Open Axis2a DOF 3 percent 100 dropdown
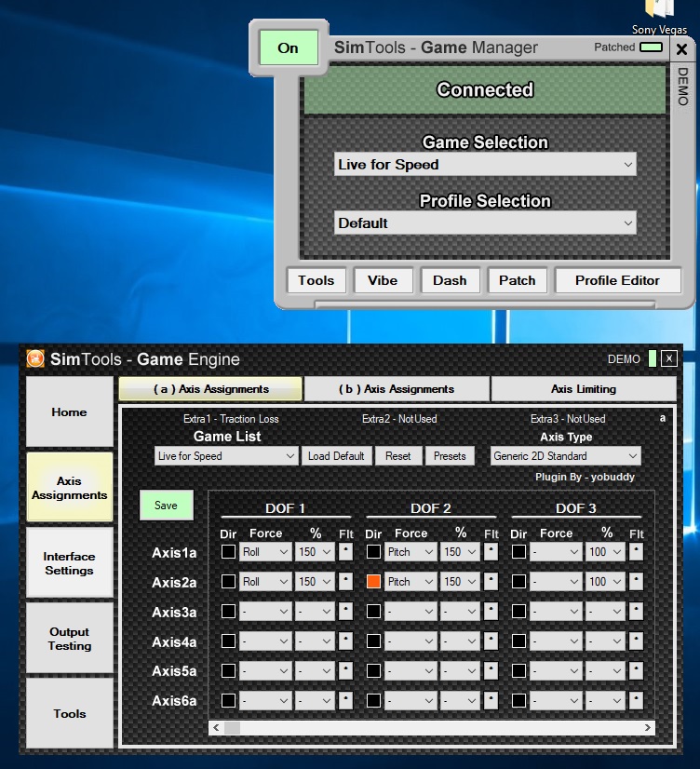The width and height of the screenshot is (700, 769). pos(605,582)
